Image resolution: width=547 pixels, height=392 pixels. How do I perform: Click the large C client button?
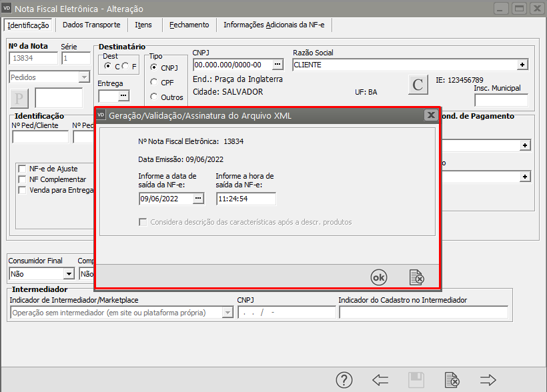click(418, 85)
